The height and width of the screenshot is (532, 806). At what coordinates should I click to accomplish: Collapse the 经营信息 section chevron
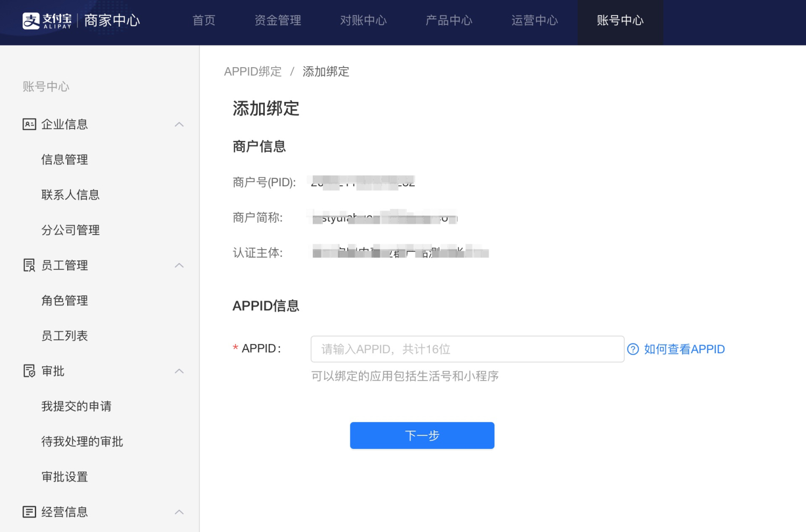coord(179,512)
